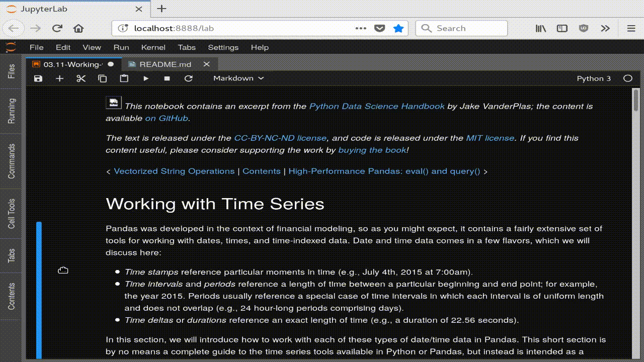The width and height of the screenshot is (644, 362).
Task: Open the Contents sidebar panel
Action: click(12, 297)
